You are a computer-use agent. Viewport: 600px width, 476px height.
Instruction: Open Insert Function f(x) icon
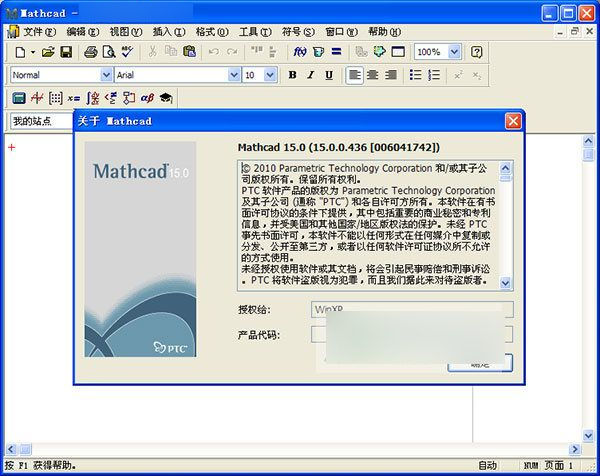(300, 52)
